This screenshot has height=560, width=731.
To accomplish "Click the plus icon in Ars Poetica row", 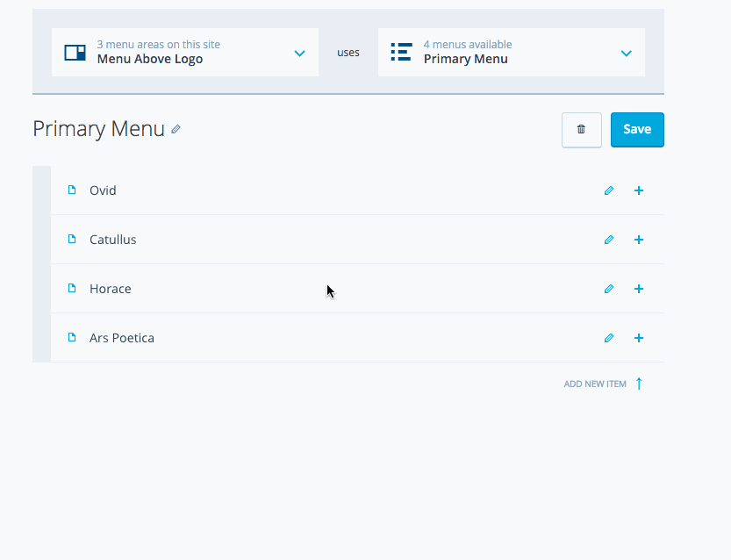I will coord(639,338).
